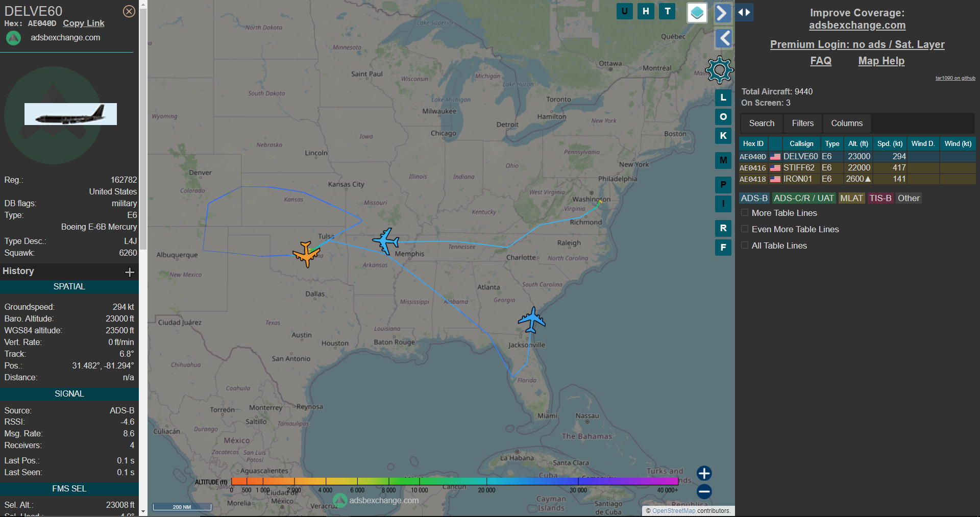The width and height of the screenshot is (980, 517).
Task: Click the H map toggle button
Action: [x=646, y=11]
